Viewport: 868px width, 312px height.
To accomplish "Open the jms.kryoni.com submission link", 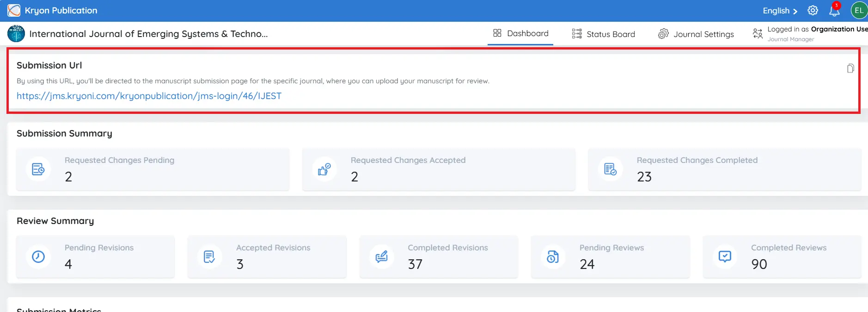I will click(149, 96).
